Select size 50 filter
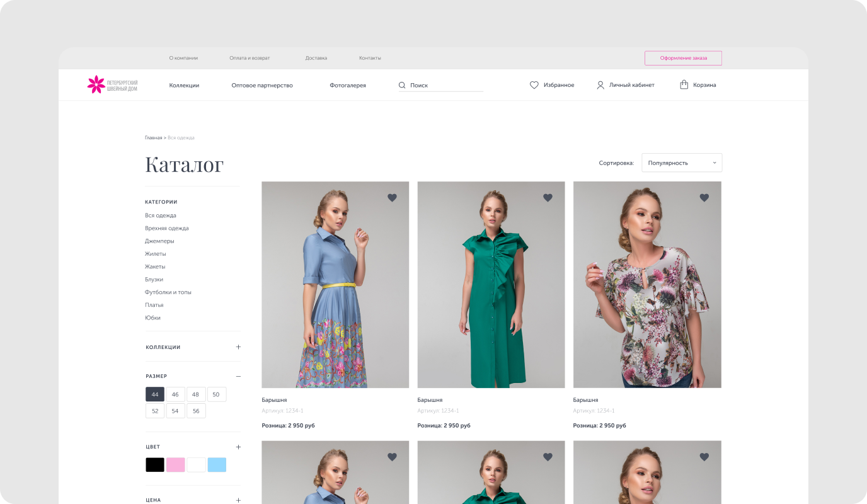This screenshot has height=504, width=867. [216, 394]
